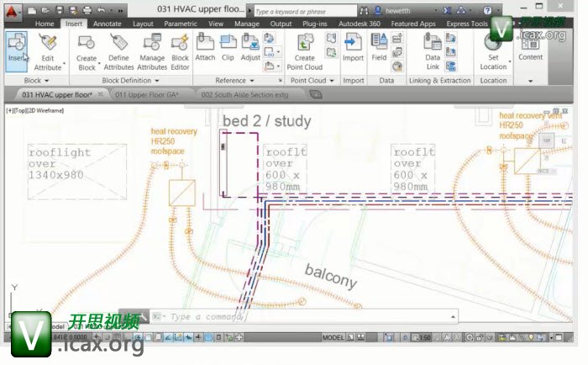Insert a Field from Data panel
The image size is (588, 365).
point(379,44)
